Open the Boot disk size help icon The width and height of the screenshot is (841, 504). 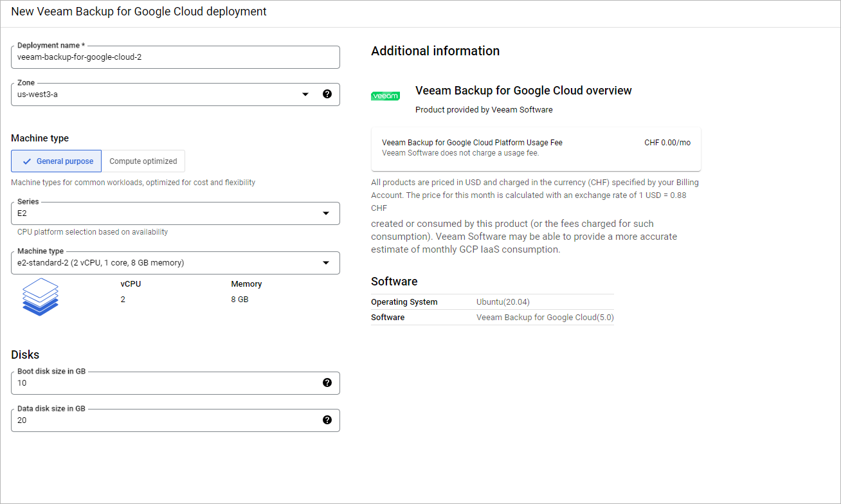[x=327, y=382]
